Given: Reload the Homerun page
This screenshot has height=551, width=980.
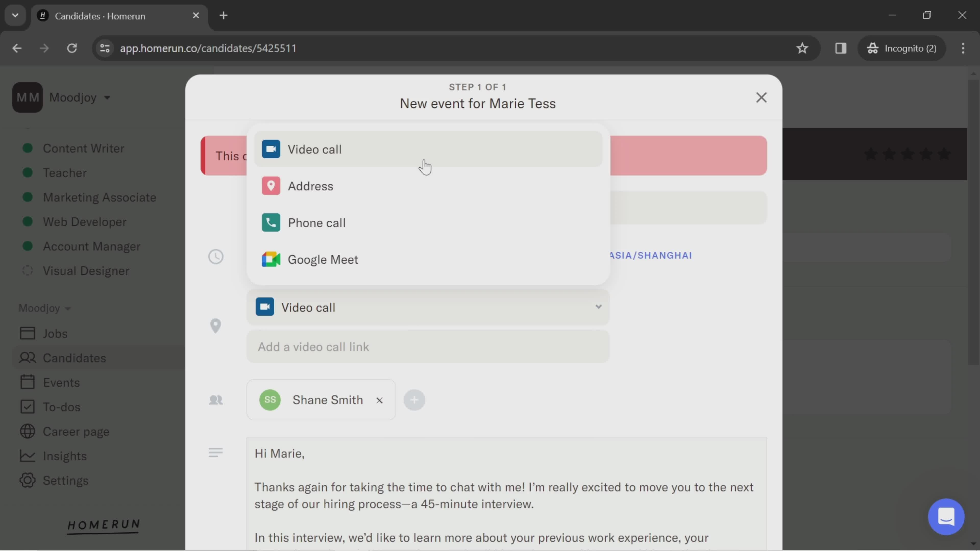Looking at the screenshot, I should [72, 48].
